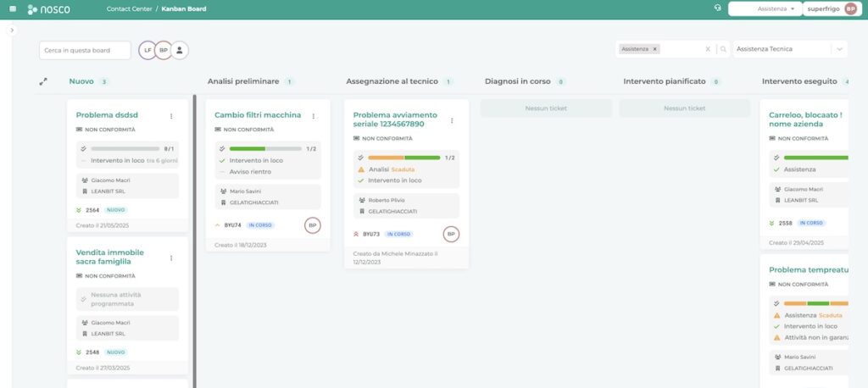
Task: Open the Problema avviamento seriale 1234567890 ticket
Action: point(394,119)
